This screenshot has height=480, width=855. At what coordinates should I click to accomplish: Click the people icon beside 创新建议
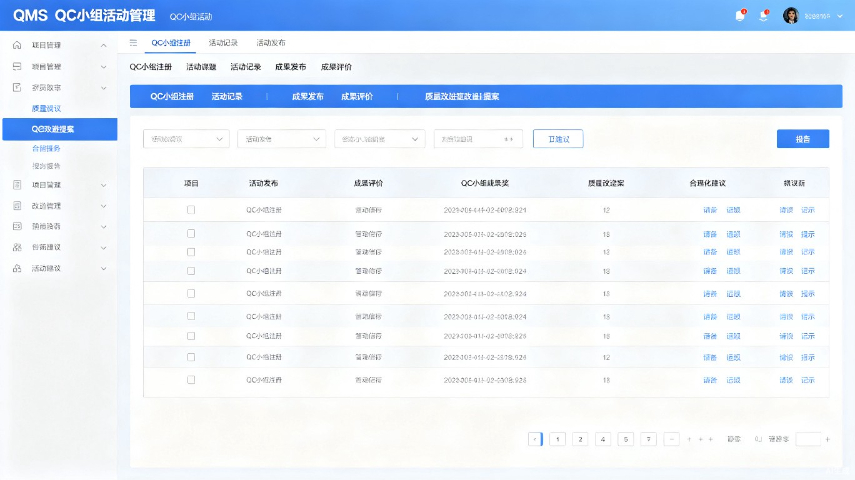[17, 247]
